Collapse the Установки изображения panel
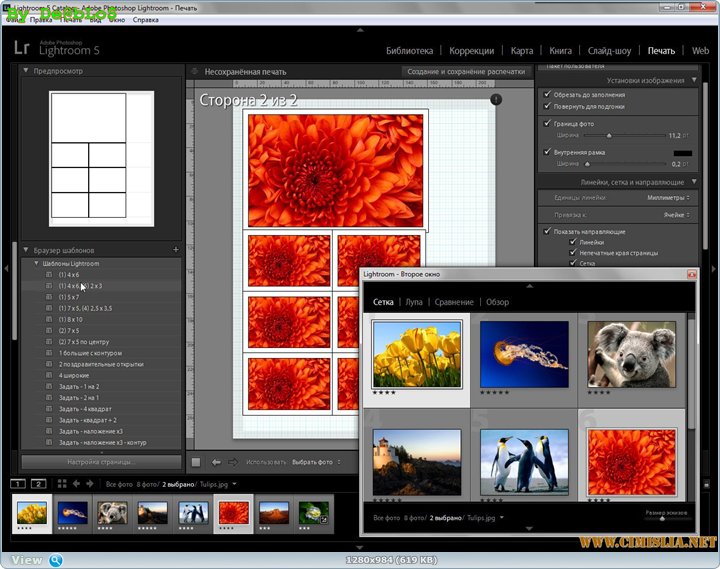Viewport: 720px width, 569px height. (693, 80)
